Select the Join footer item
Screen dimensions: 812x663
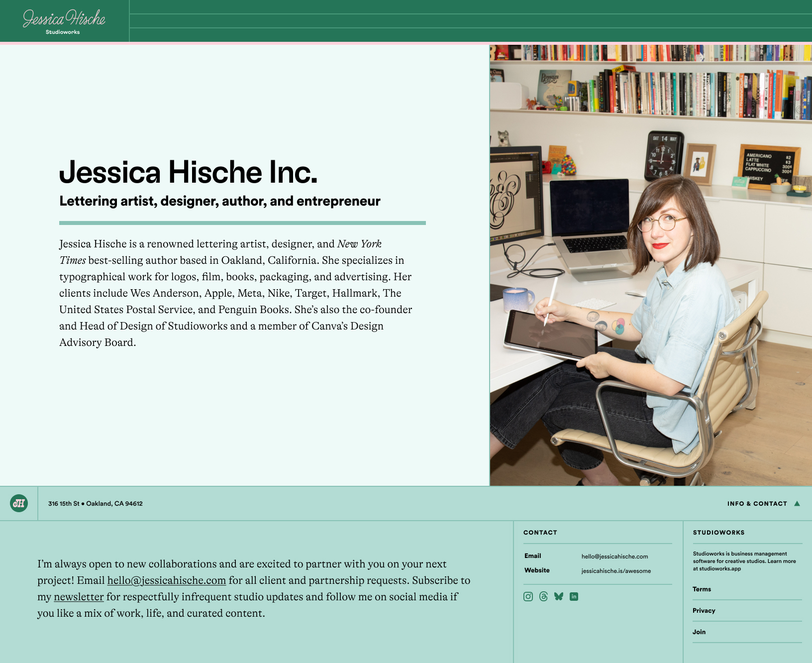pos(699,632)
